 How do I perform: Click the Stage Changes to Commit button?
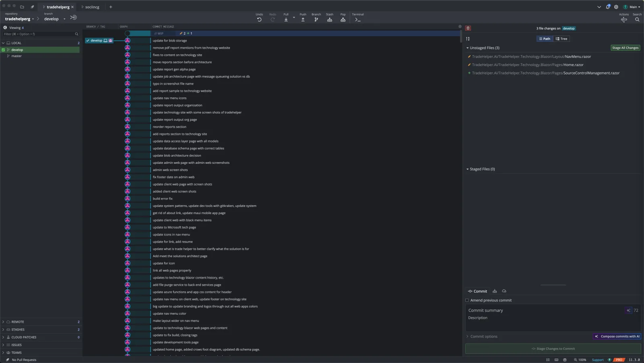553,349
